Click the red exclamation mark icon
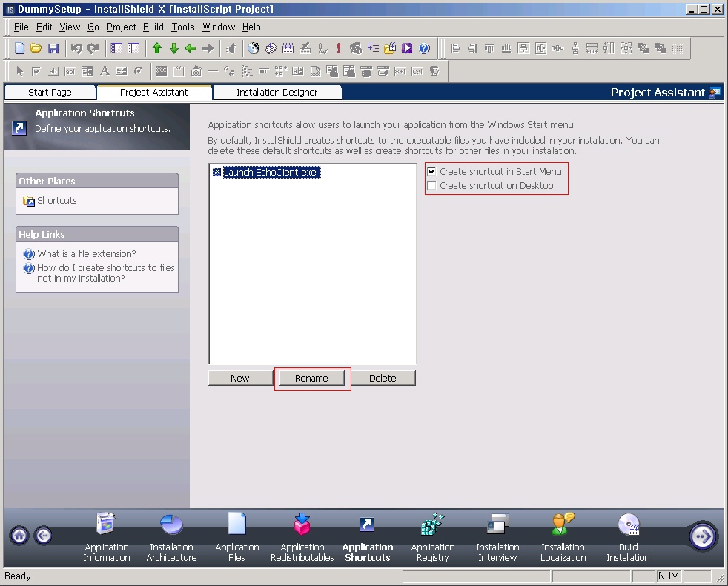The image size is (728, 586). point(339,48)
